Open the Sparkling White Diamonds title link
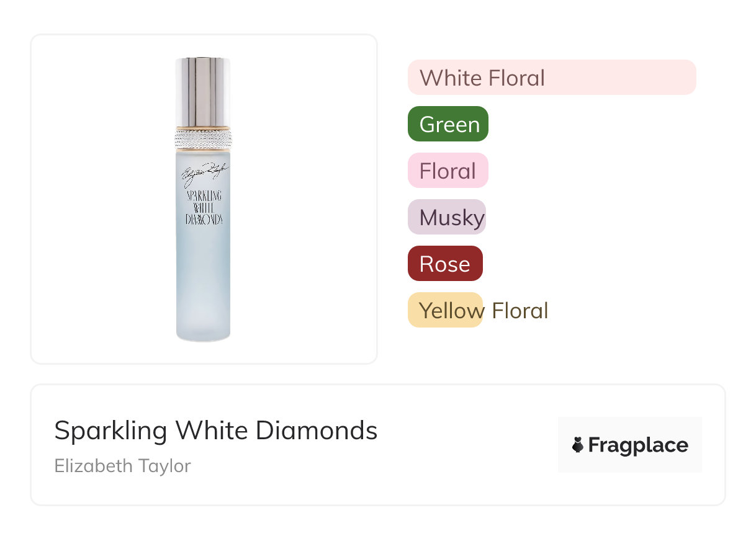This screenshot has width=756, height=536. tap(215, 431)
